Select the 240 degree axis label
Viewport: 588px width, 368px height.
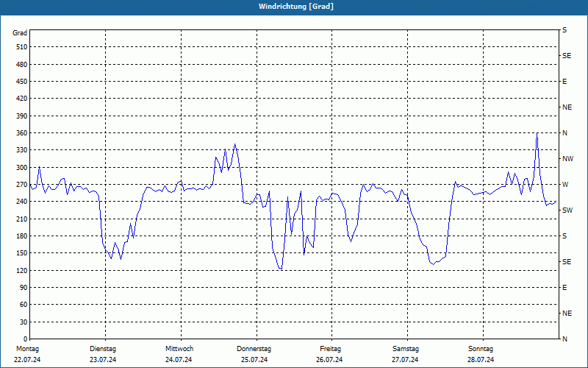coord(22,201)
